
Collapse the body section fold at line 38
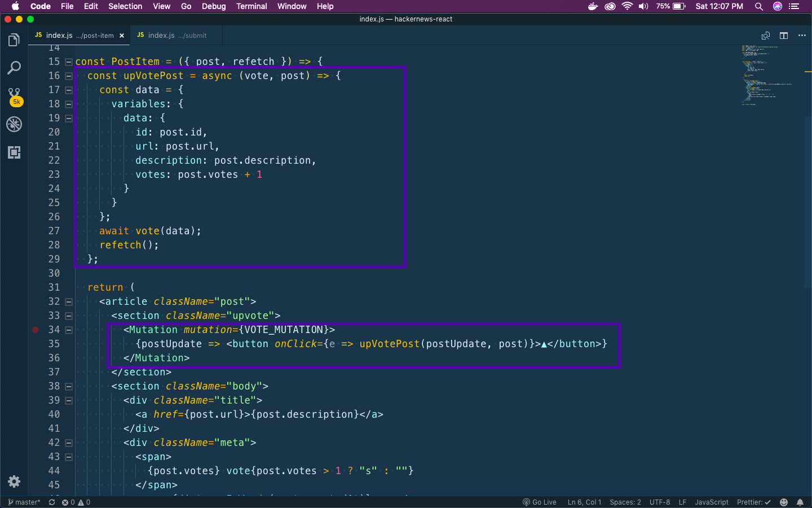[69, 386]
